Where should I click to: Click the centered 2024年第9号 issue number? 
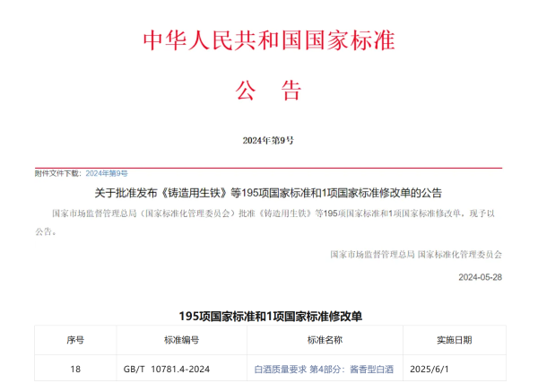(x=268, y=141)
